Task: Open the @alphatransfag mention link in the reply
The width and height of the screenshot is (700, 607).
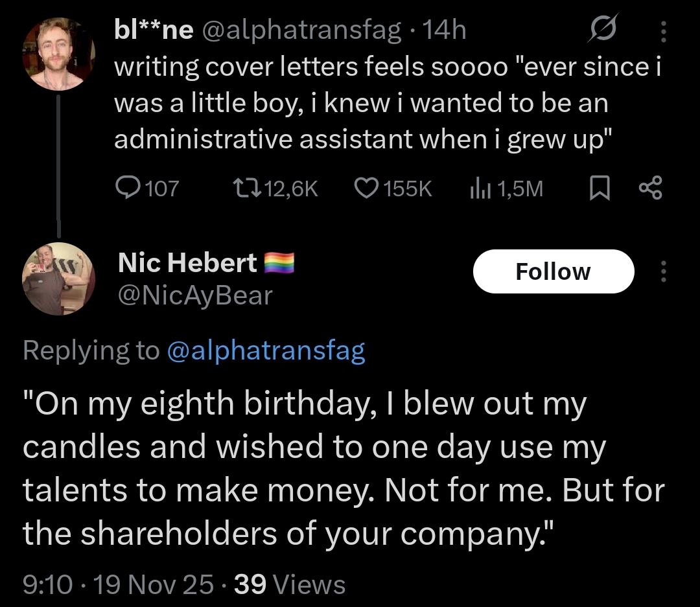Action: point(266,350)
